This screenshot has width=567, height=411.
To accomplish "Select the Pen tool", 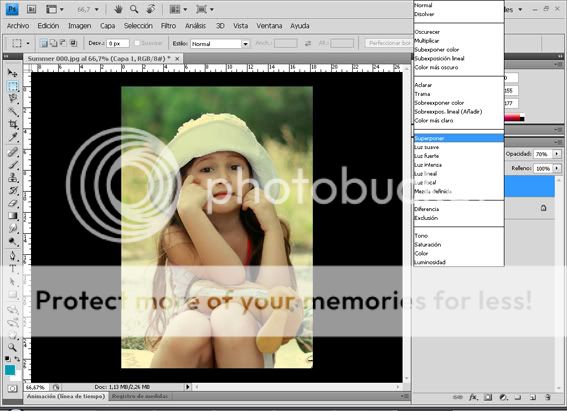I will (13, 256).
